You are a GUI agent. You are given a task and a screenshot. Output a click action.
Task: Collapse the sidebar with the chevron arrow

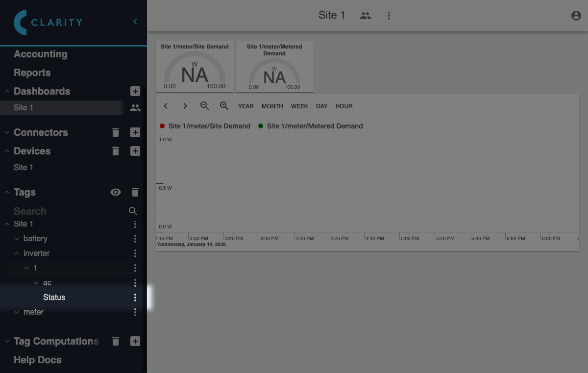click(135, 22)
